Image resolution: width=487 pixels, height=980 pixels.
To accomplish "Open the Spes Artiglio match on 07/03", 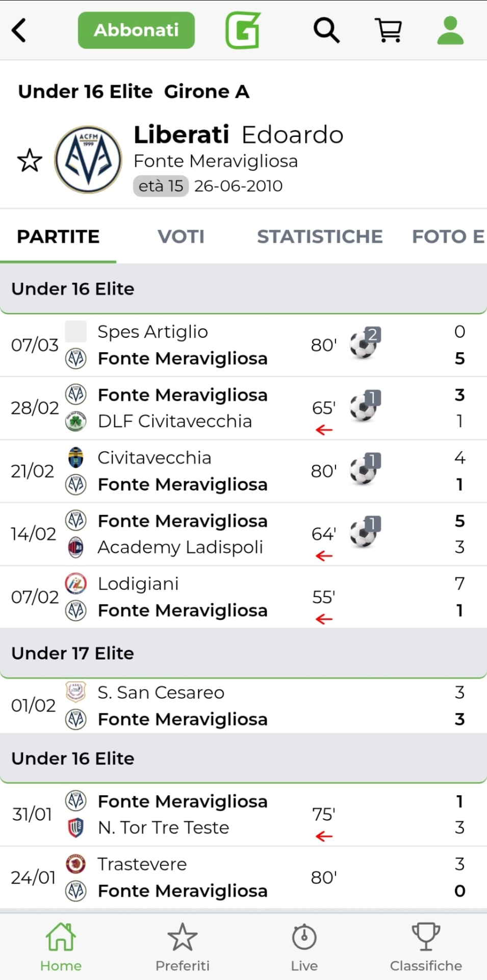I will click(204, 345).
